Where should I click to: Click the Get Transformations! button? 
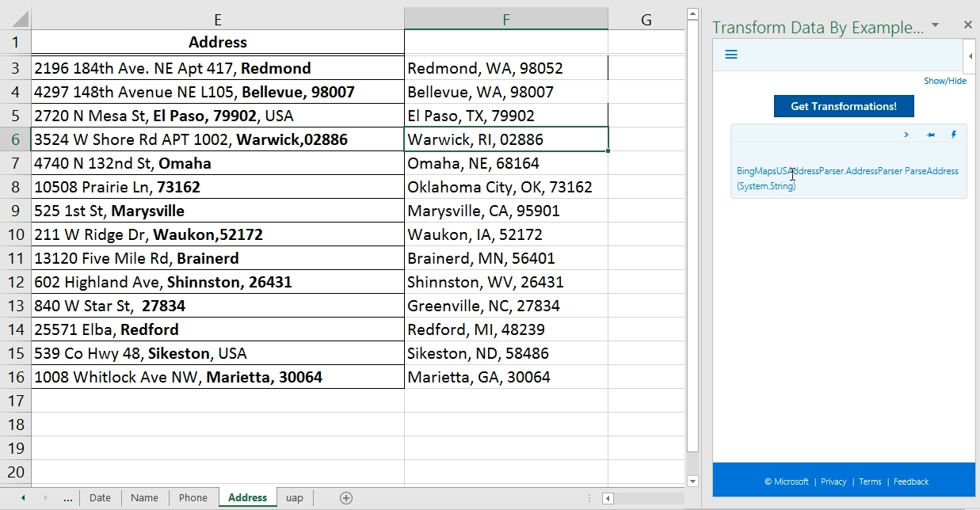(843, 106)
